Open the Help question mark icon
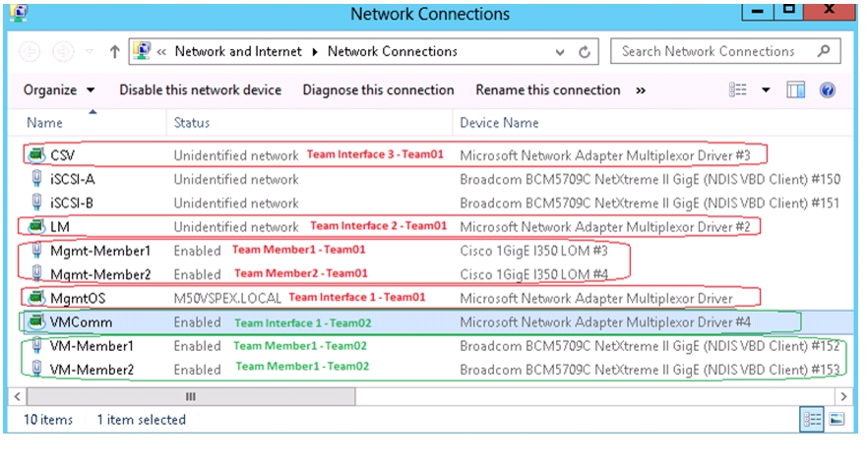 point(828,89)
